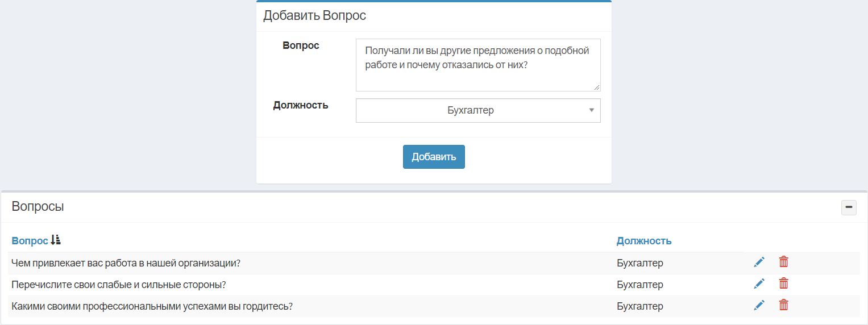The image size is (868, 325).
Task: Edit the question about what attracts you to our organization
Action: pos(759,262)
